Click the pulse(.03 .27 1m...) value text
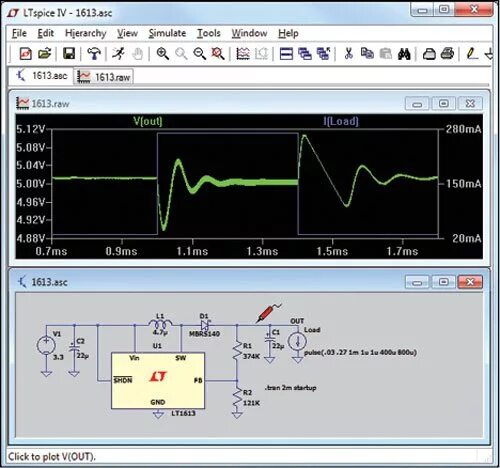Screen dimensions: 500x468 360,352
